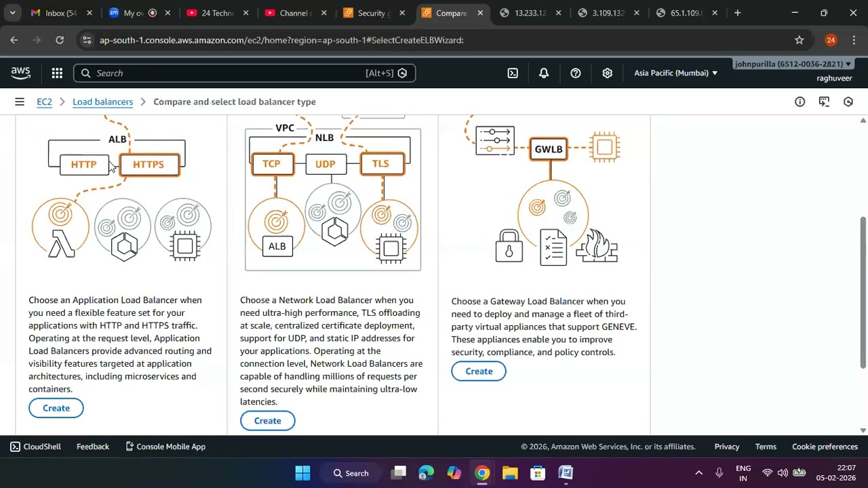Close the Compare tab
Viewport: 868px width, 488px height.
coord(480,13)
